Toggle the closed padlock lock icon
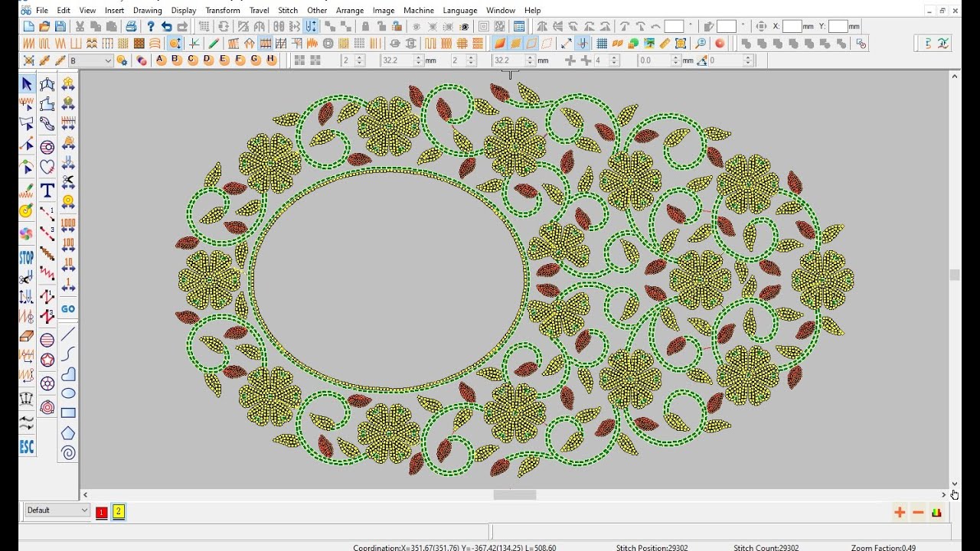Viewport: 980px width, 551px height. point(365,26)
